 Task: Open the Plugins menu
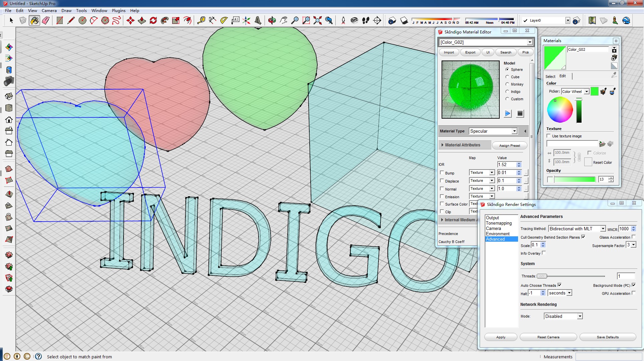pos(119,10)
